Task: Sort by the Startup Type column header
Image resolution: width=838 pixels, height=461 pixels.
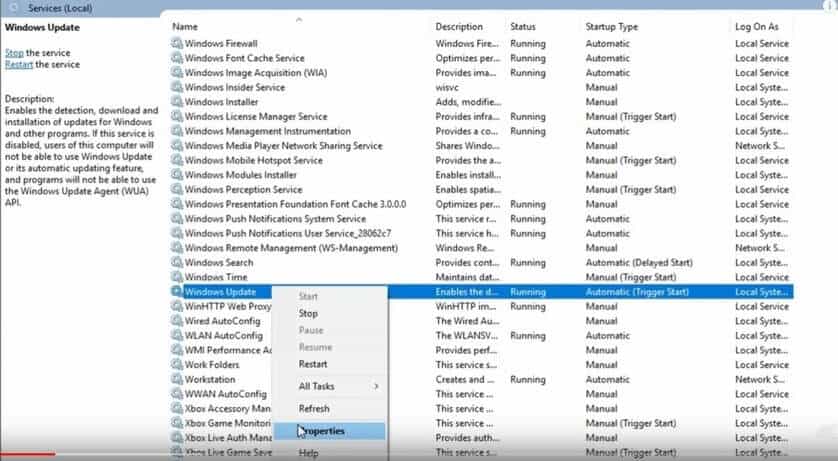Action: point(611,26)
